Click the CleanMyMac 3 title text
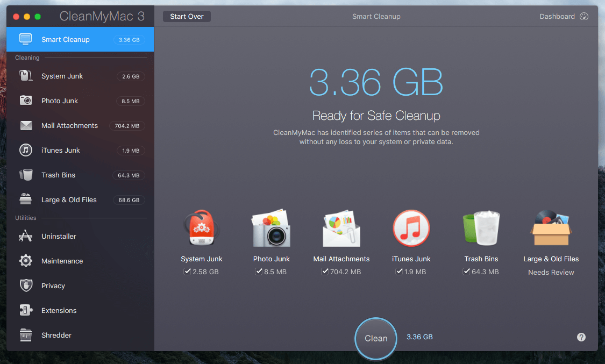605x364 pixels. click(x=102, y=16)
